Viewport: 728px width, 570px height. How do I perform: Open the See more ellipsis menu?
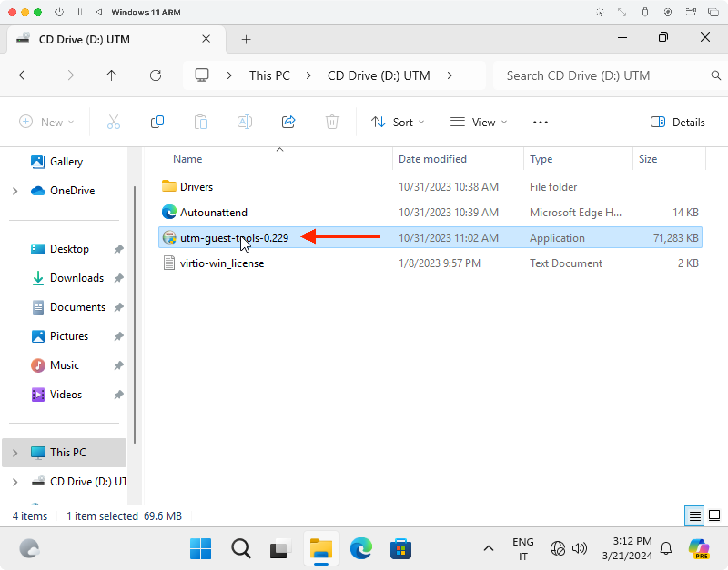click(x=540, y=122)
